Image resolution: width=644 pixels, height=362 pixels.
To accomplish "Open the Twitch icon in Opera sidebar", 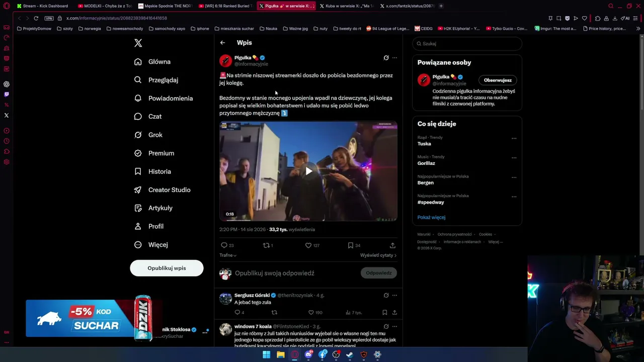I will click(x=7, y=95).
